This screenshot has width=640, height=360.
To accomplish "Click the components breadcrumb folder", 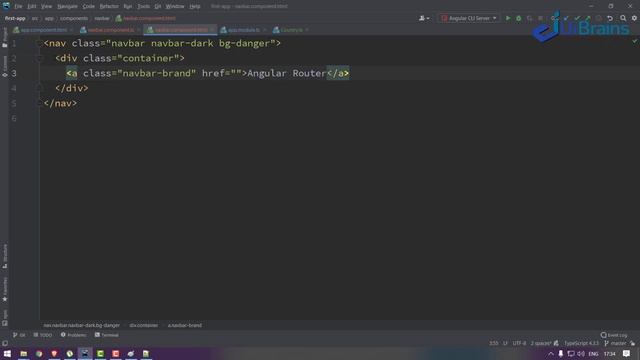I will pos(74,18).
